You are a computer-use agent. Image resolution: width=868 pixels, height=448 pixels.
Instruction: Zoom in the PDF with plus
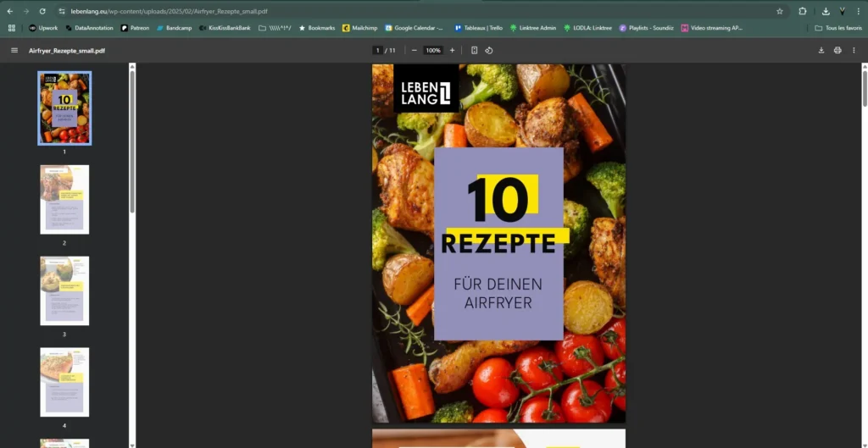453,50
